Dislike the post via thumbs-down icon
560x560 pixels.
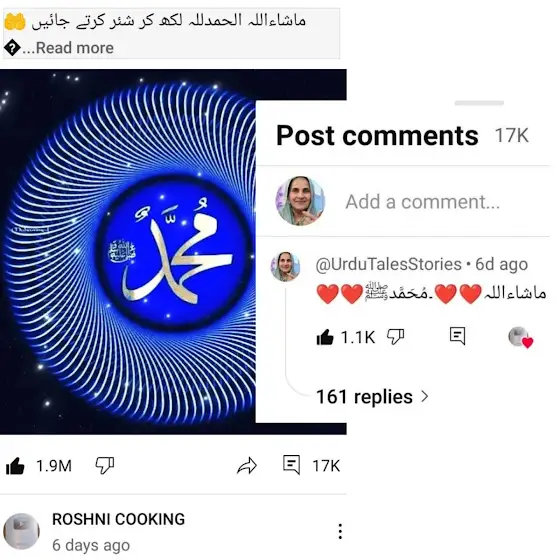(105, 466)
